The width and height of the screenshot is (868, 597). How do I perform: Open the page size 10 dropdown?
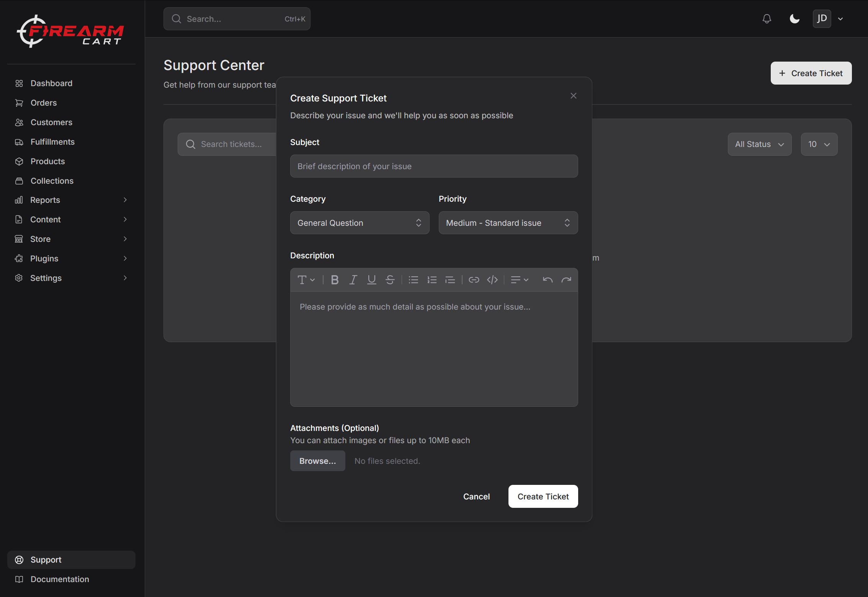tap(819, 144)
